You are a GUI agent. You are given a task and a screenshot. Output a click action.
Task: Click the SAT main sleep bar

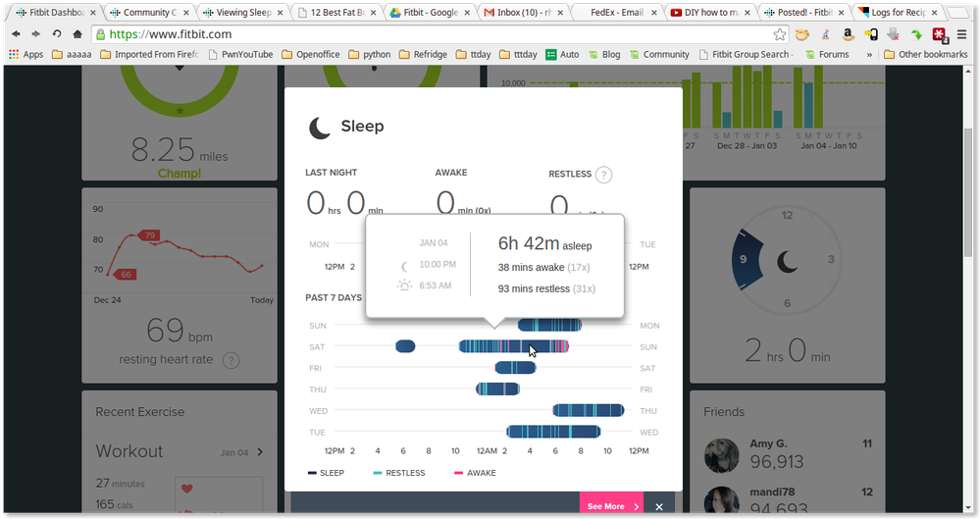[514, 346]
